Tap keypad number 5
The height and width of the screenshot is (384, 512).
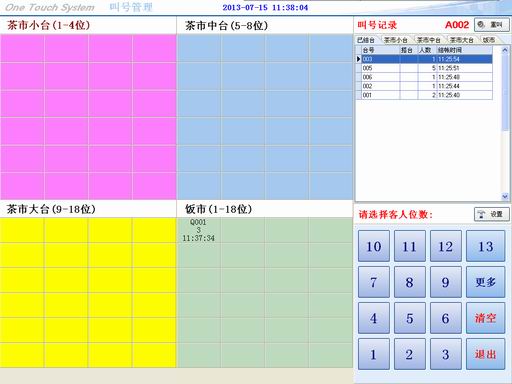coord(410,318)
